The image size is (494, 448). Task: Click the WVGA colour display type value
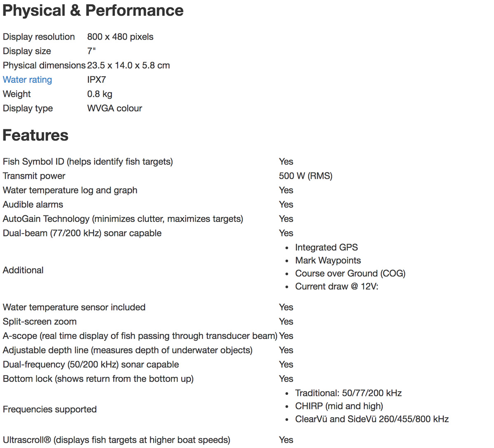(114, 109)
